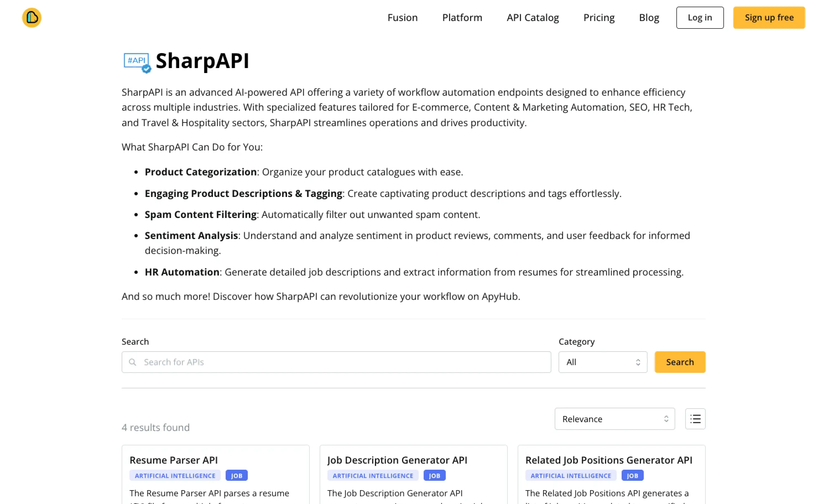Open the Resume Parser API card title
Image resolution: width=834 pixels, height=504 pixels.
174,460
